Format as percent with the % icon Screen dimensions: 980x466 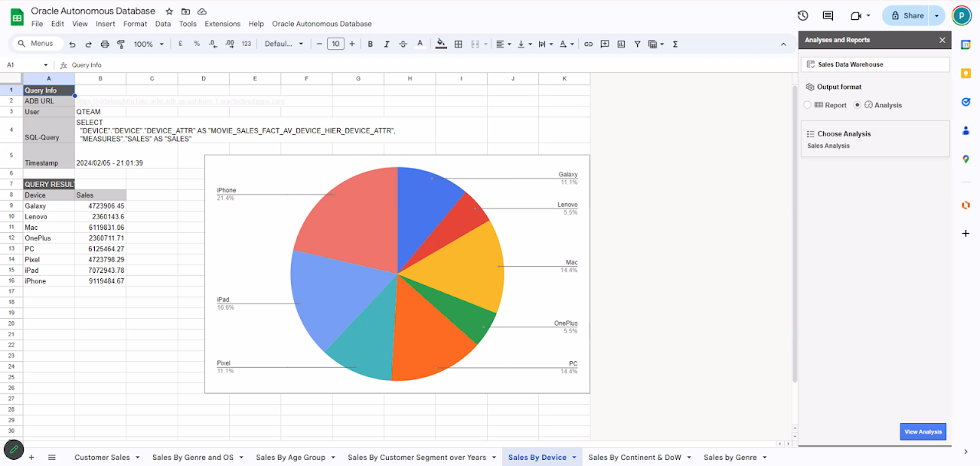pos(197,44)
